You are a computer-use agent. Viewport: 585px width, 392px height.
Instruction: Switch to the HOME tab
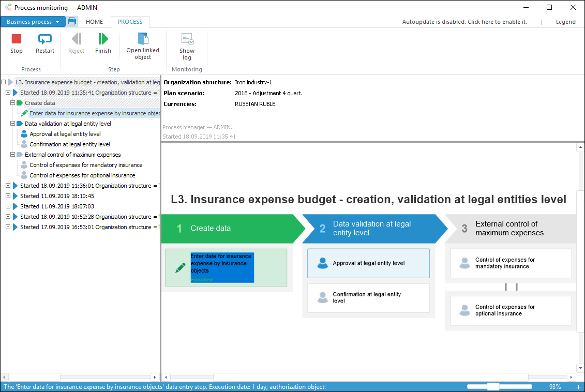coord(94,22)
